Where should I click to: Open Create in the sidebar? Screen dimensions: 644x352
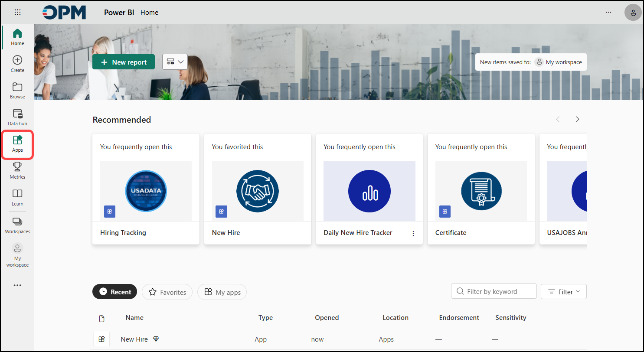click(x=17, y=64)
